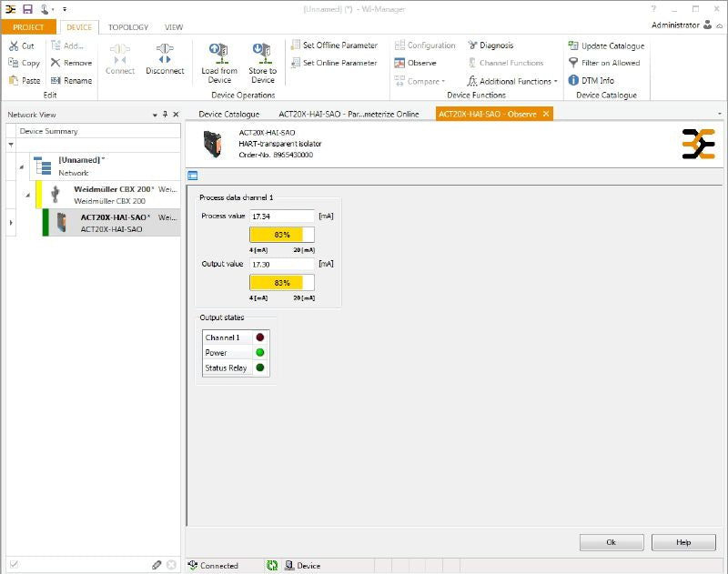Click the Disconnect device icon

[x=165, y=54]
